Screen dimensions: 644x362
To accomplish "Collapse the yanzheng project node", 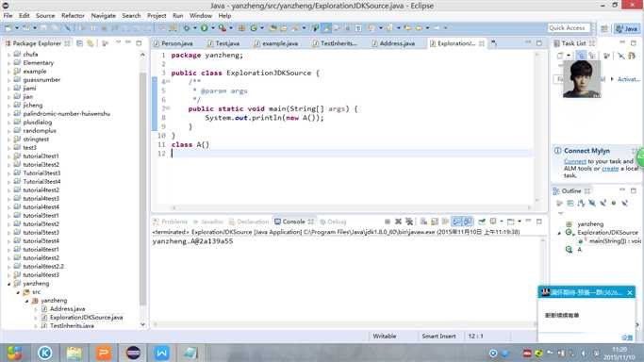I will click(x=9, y=284).
